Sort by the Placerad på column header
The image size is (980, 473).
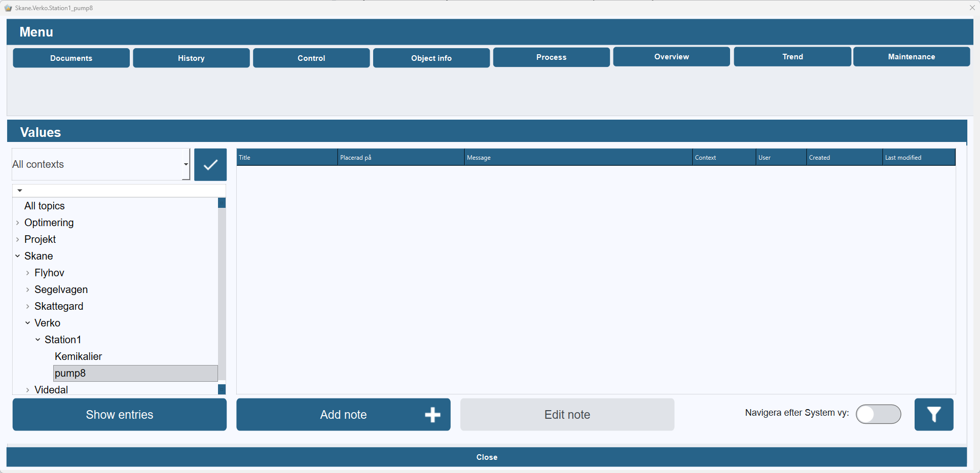pyautogui.click(x=401, y=157)
